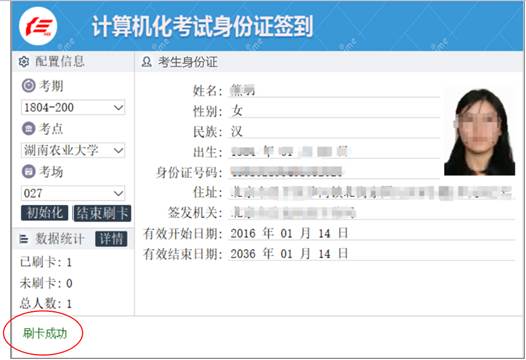This screenshot has width=526, height=360.
Task: Click the 有效开始日期 value 2016 年 01 月 14 日
Action: coord(289,233)
